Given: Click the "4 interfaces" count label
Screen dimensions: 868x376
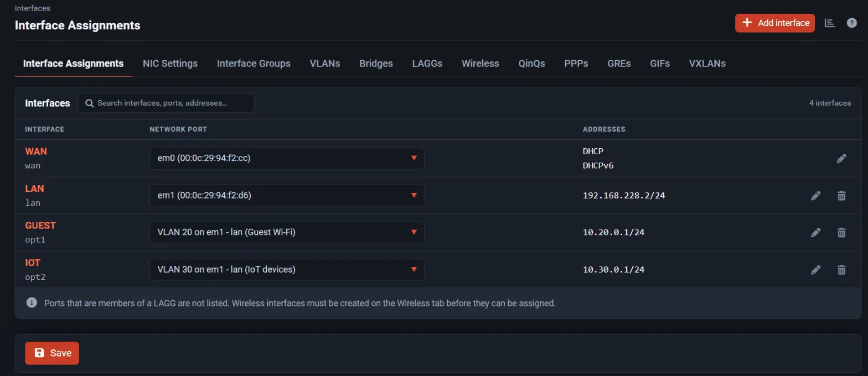Looking at the screenshot, I should [830, 103].
